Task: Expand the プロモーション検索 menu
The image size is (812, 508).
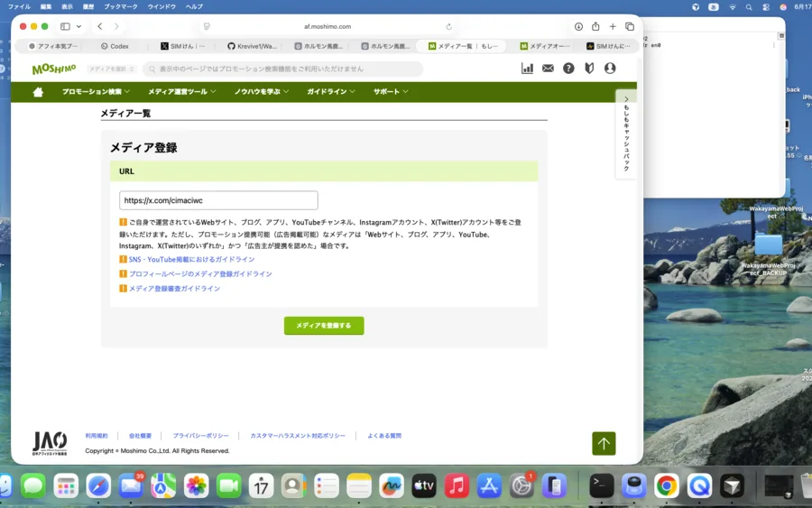Action: (x=96, y=92)
